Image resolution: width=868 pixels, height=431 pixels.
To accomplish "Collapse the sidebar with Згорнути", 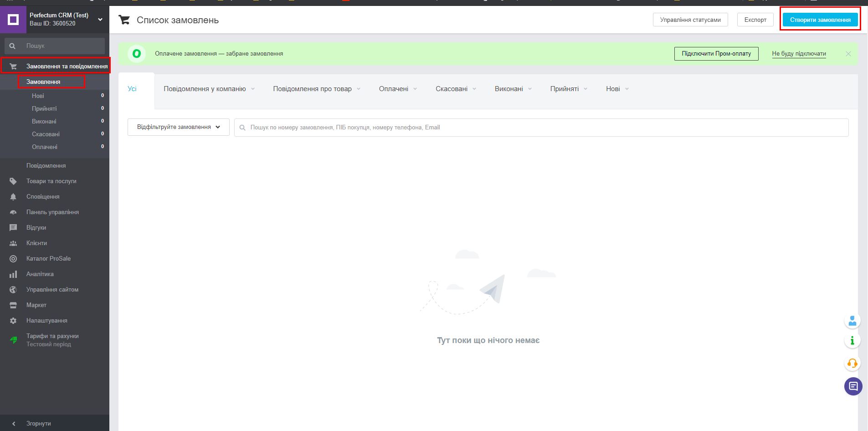I will [x=38, y=423].
